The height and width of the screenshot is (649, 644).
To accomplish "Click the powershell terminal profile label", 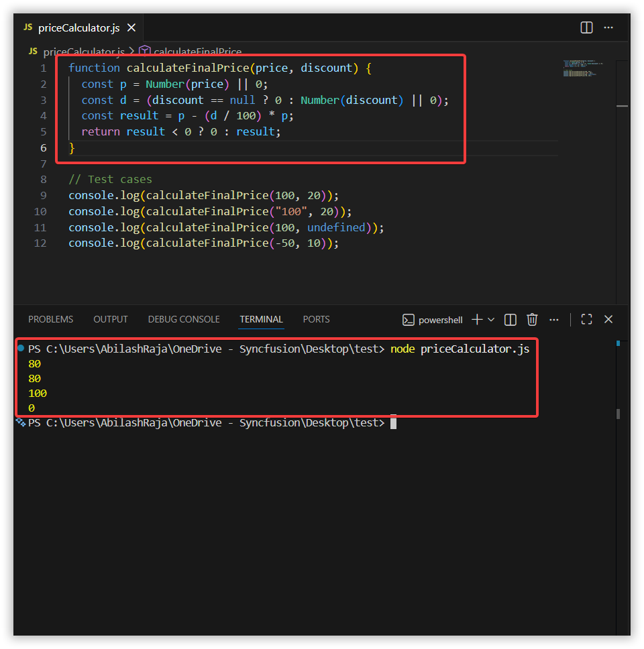I will tap(440, 320).
